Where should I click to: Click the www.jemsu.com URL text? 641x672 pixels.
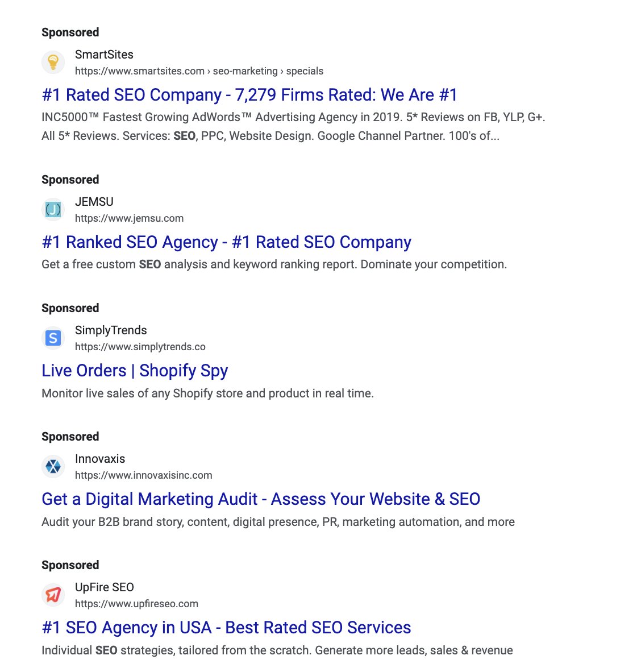(x=129, y=218)
